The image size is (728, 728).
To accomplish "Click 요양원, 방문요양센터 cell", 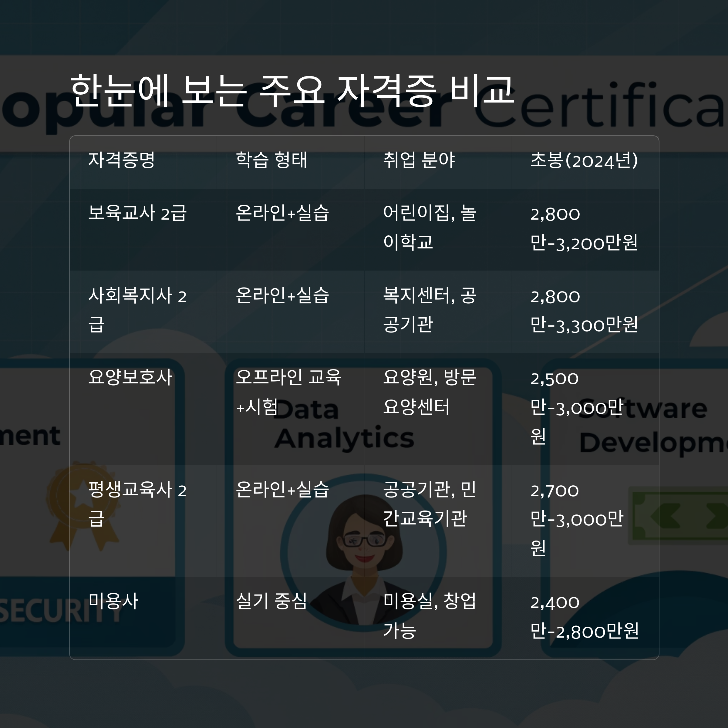I will click(430, 392).
